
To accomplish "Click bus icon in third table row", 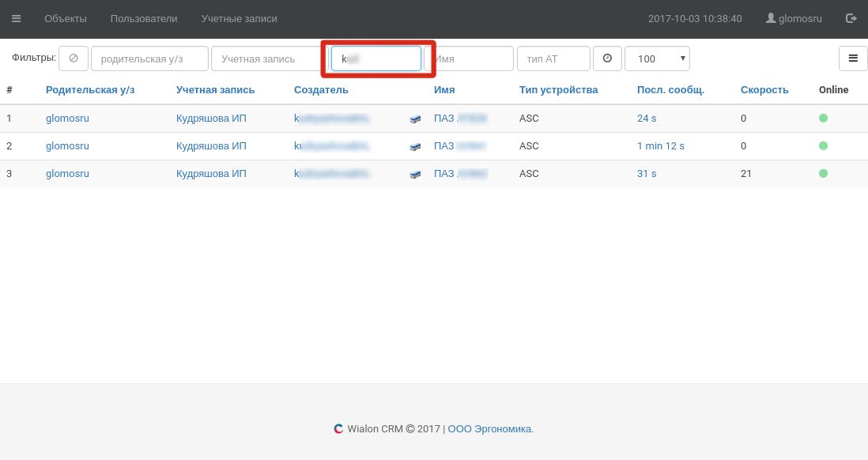I will pyautogui.click(x=415, y=174).
